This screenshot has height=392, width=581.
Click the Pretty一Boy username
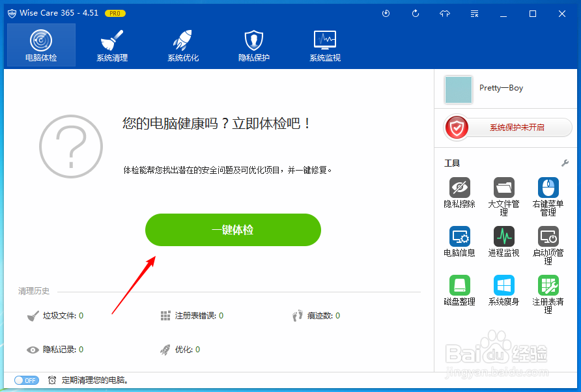(501, 88)
